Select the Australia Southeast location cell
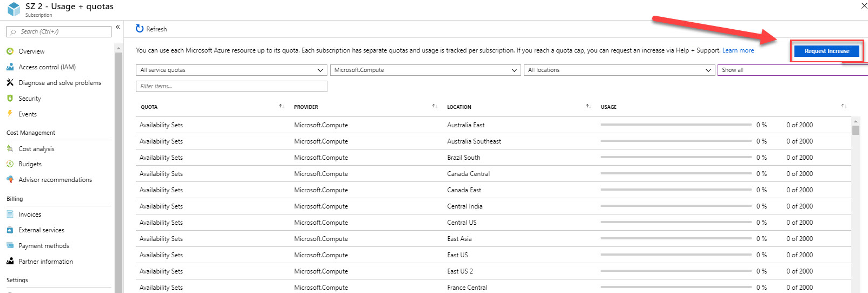Screen dimensions: 868x293 474,141
